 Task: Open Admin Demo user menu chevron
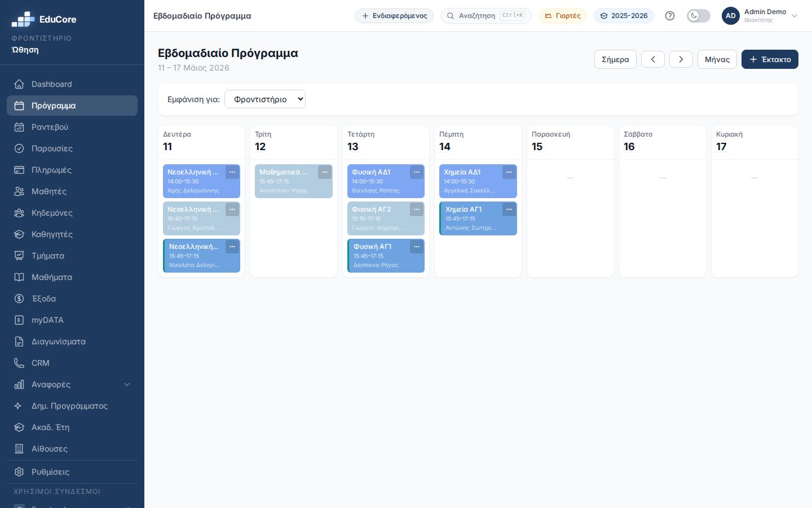[795, 16]
